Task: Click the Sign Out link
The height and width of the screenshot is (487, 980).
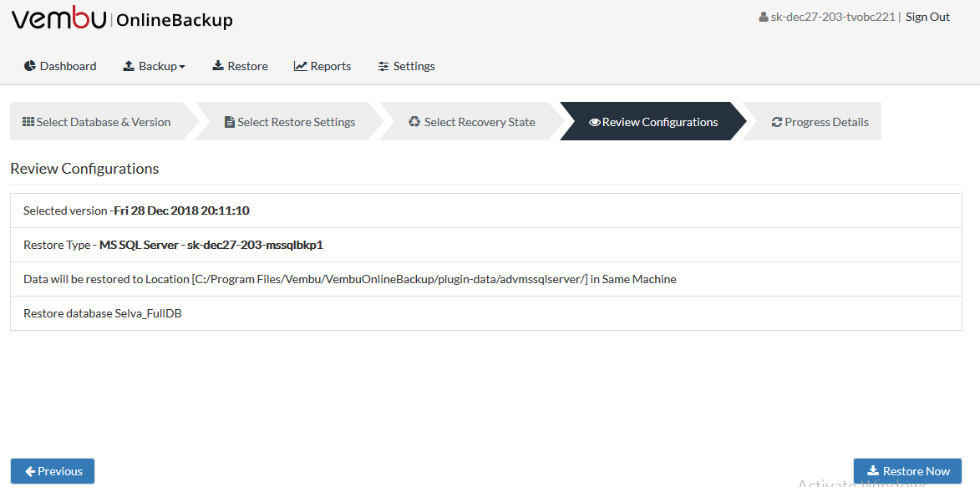Action: pos(927,17)
